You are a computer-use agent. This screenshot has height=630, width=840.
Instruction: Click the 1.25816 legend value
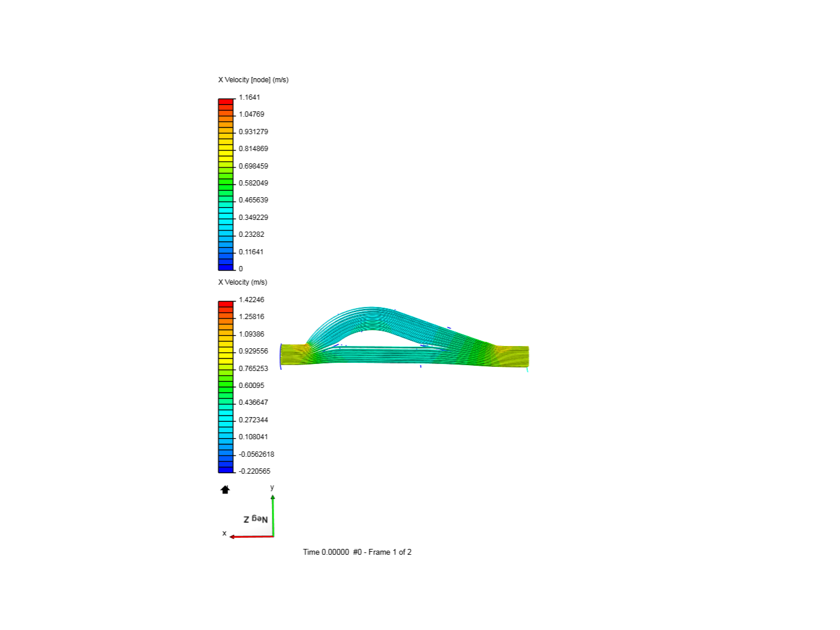click(x=251, y=317)
